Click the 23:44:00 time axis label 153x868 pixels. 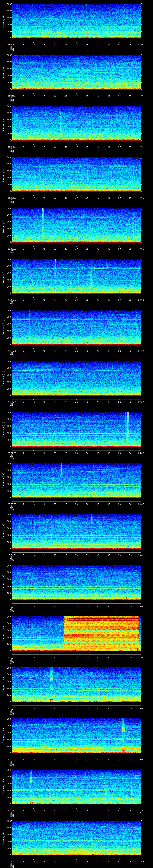[12, 44]
